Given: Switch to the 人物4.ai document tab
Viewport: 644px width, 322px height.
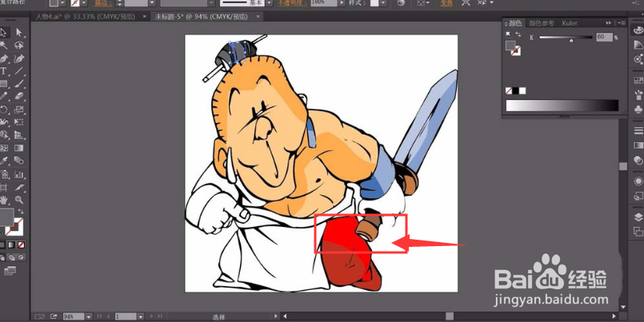Looking at the screenshot, I should tap(87, 17).
